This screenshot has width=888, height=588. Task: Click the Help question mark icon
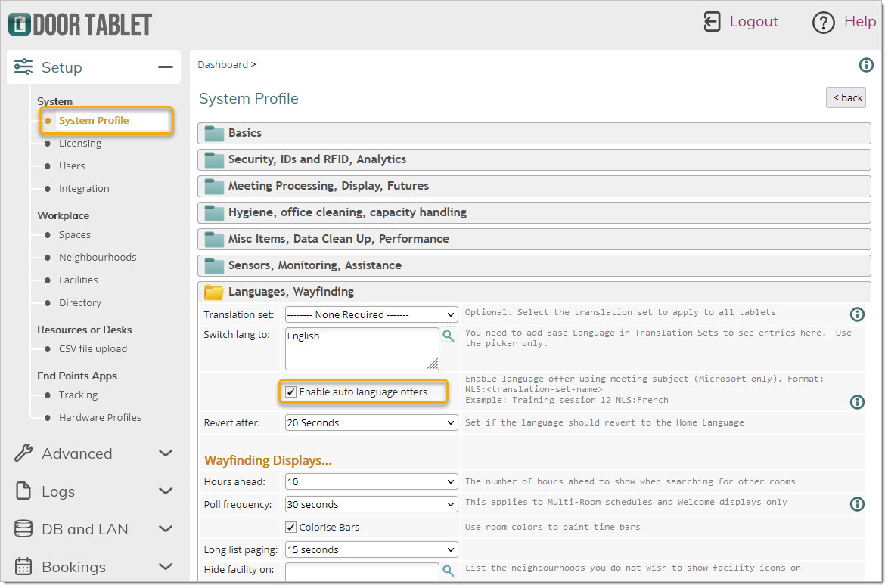[823, 23]
